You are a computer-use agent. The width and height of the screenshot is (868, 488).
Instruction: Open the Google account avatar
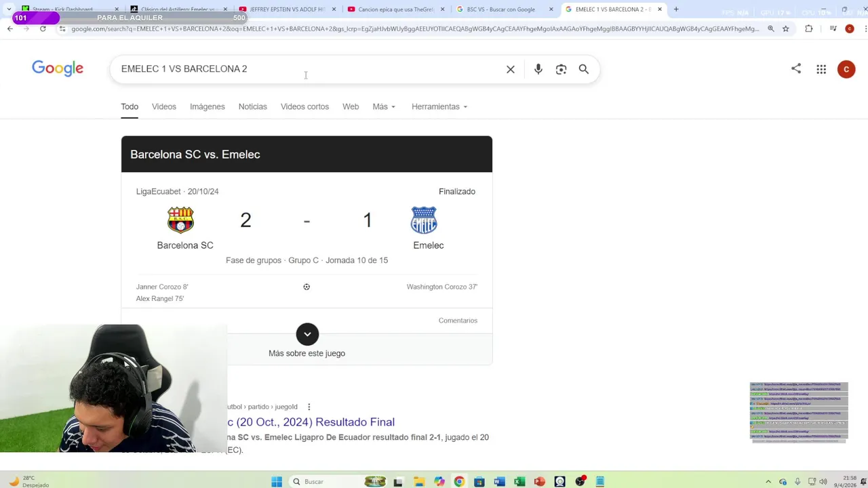click(846, 69)
